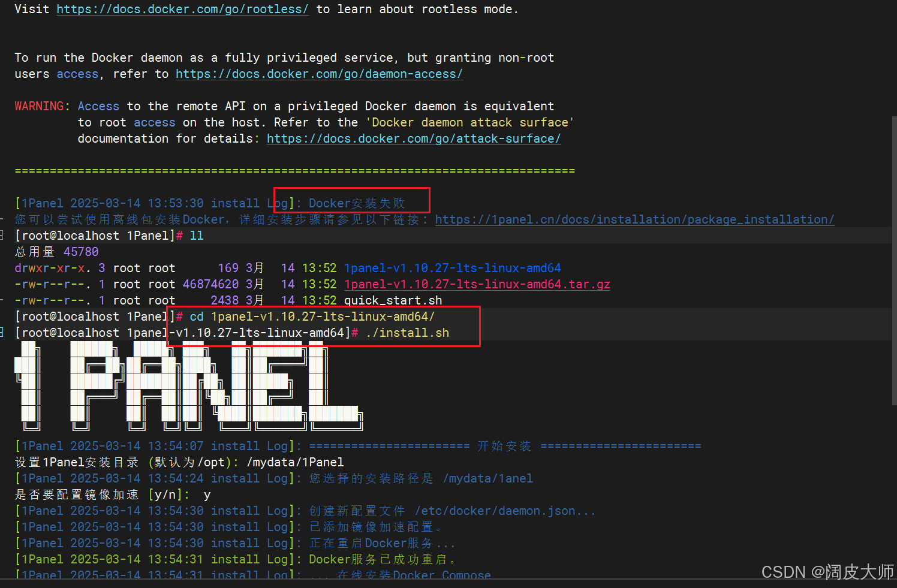This screenshot has height=588, width=897.
Task: Click the drwxr-xr-x. permissions text
Action: point(53,268)
